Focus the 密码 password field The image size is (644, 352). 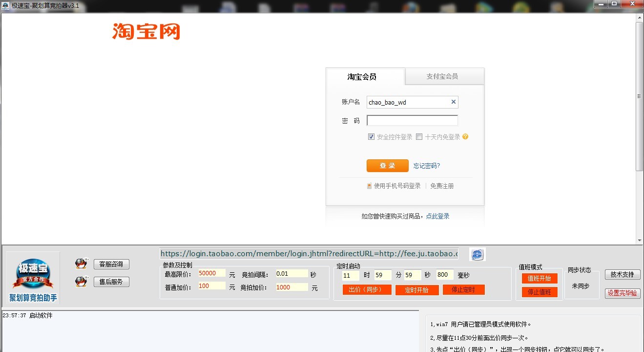(413, 120)
